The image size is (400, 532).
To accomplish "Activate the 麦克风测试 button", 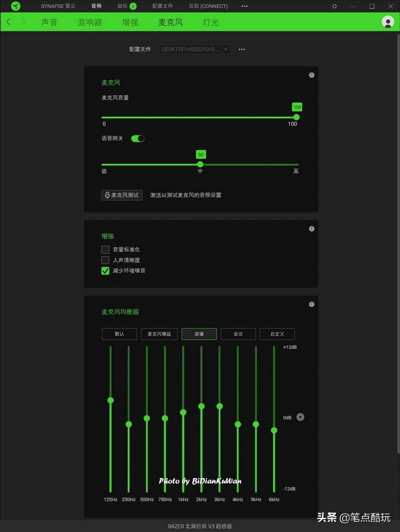I will pyautogui.click(x=121, y=195).
